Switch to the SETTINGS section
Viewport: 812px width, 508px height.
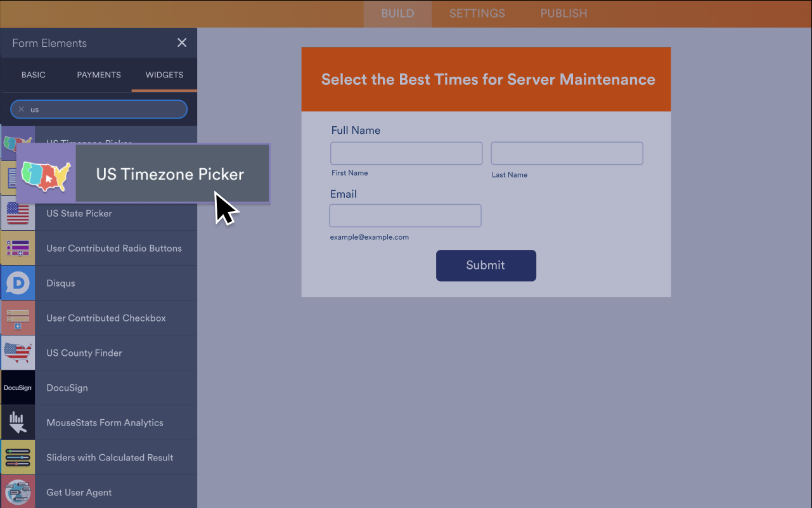[x=477, y=13]
